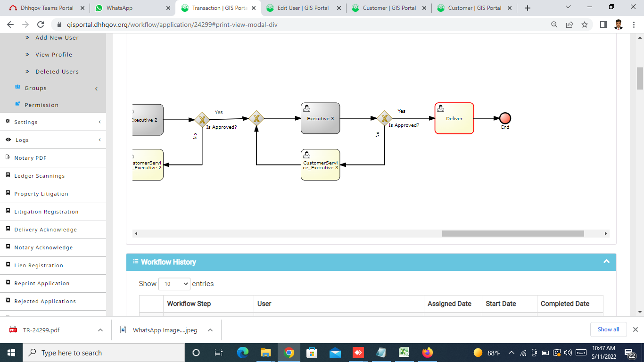This screenshot has height=362, width=644.
Task: Bookmark this page with star icon
Action: click(x=585, y=25)
